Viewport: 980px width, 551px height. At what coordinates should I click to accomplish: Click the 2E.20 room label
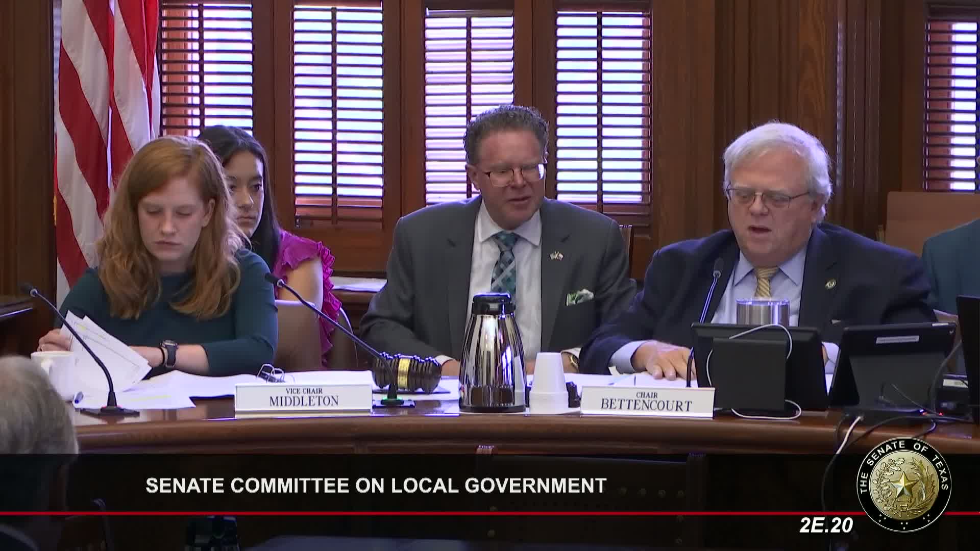pyautogui.click(x=825, y=525)
